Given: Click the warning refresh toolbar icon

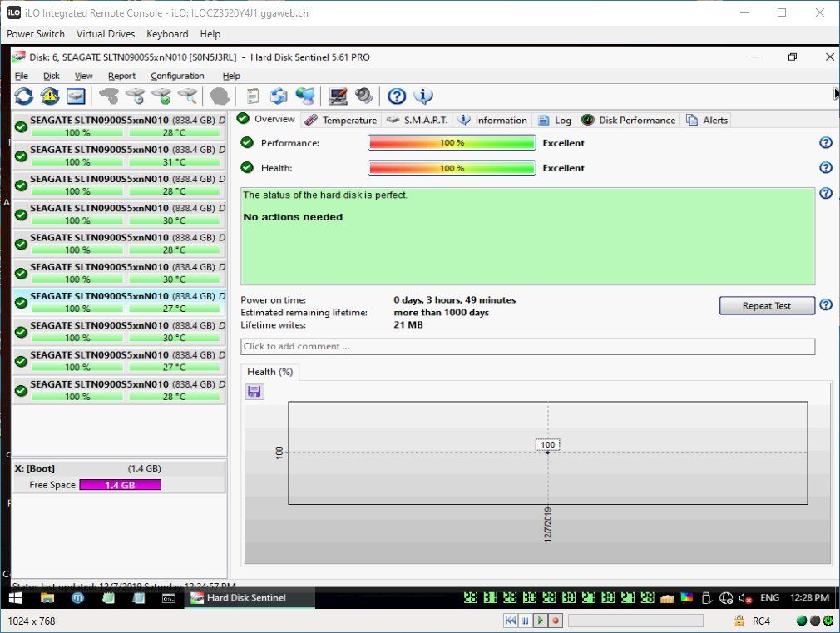Looking at the screenshot, I should click(50, 96).
